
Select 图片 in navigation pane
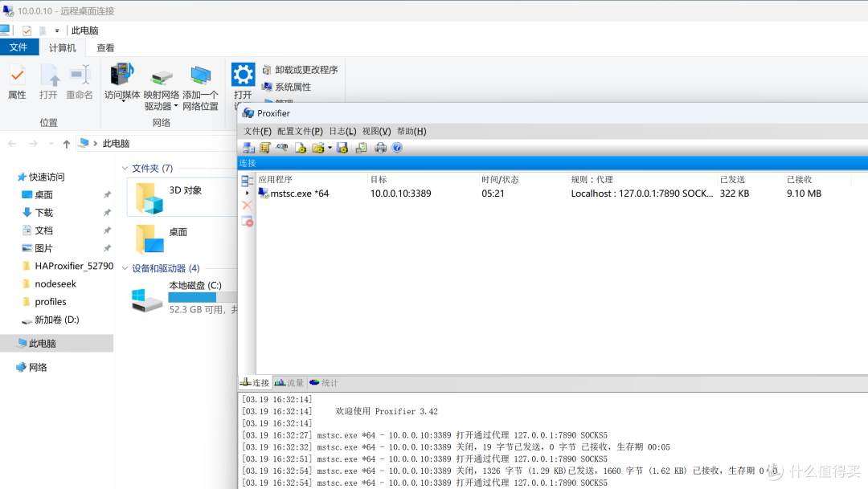coord(38,248)
